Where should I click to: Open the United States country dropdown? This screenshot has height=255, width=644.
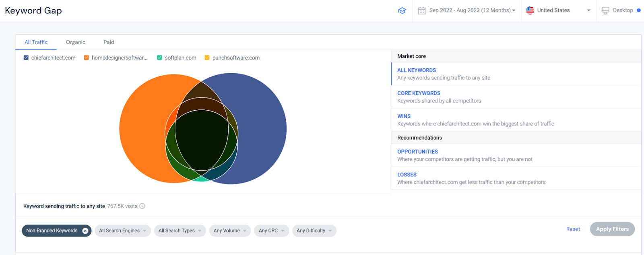pos(559,10)
